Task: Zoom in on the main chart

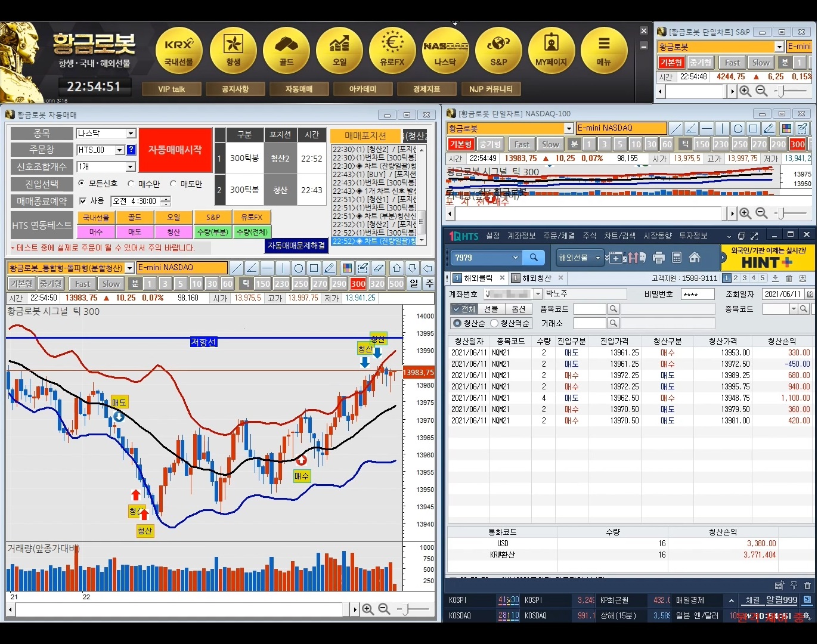Action: coord(368,609)
